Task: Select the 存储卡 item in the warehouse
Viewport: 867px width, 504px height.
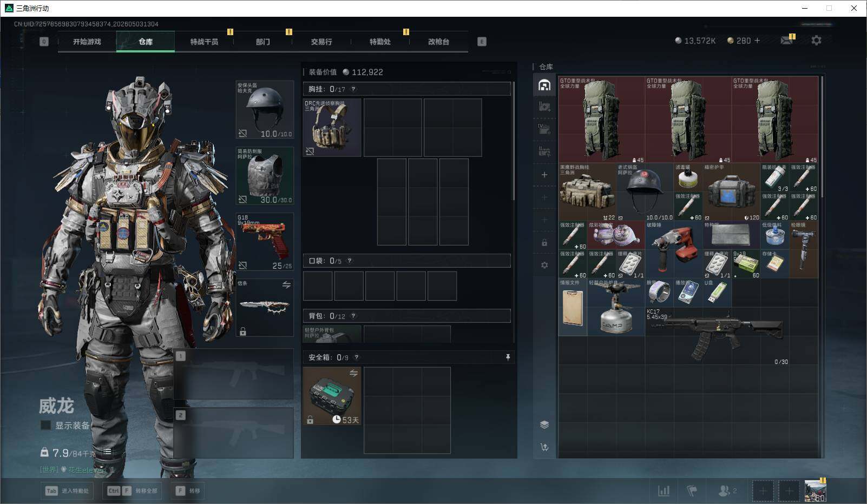Action: click(x=775, y=264)
